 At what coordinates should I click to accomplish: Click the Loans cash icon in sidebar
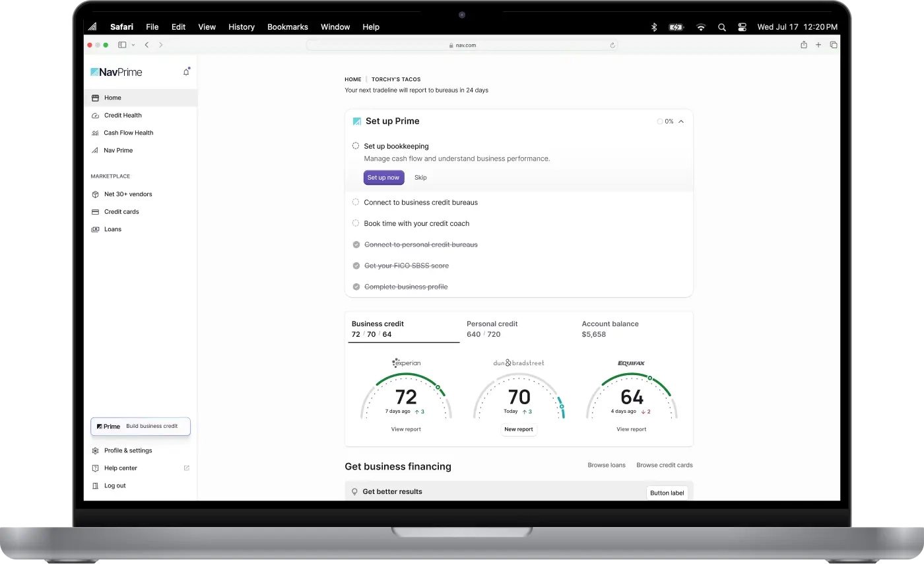95,230
